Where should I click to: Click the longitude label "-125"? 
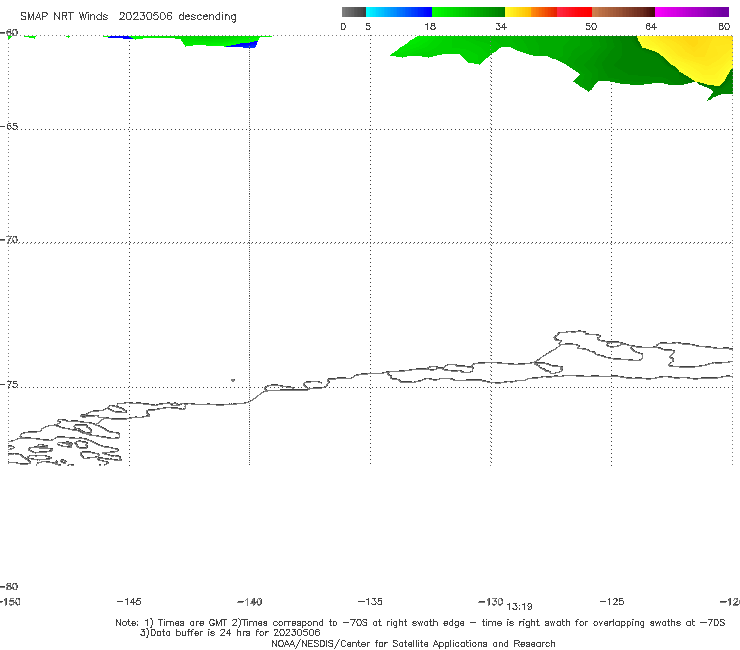tap(612, 602)
